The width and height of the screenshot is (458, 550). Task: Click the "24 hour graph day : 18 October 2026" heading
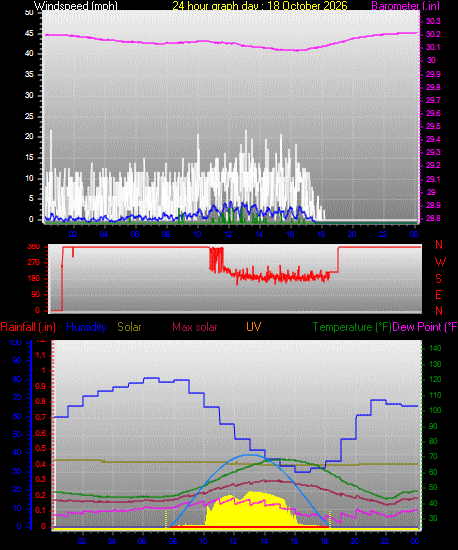tap(260, 6)
